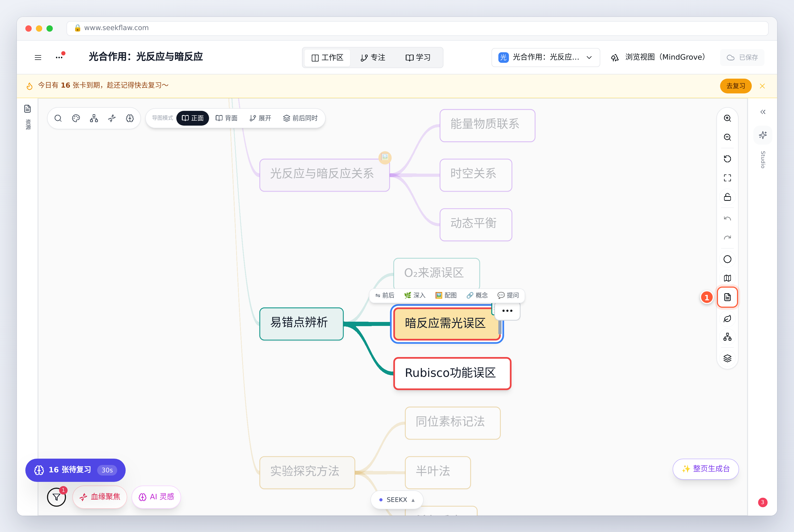794x532 pixels.
Task: Click the map icon in the right toolbar
Action: [x=727, y=278]
